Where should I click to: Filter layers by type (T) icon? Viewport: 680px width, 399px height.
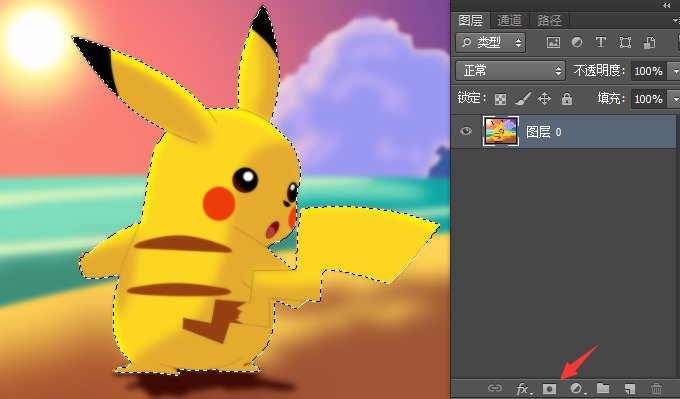[x=601, y=42]
